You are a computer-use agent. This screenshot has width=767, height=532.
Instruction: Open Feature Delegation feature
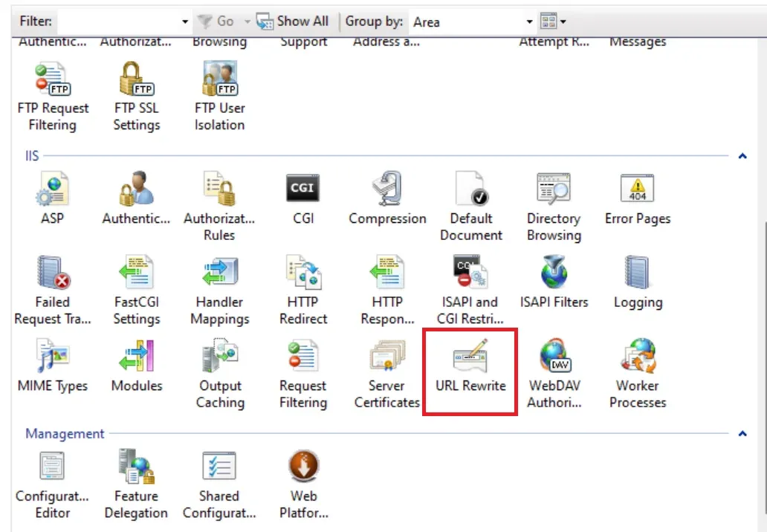136,484
